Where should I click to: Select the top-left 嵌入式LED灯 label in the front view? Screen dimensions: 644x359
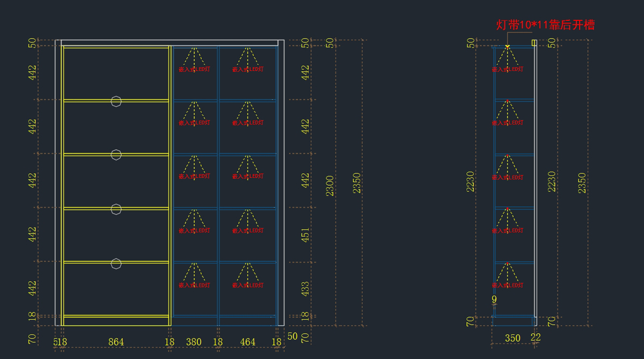click(x=194, y=69)
